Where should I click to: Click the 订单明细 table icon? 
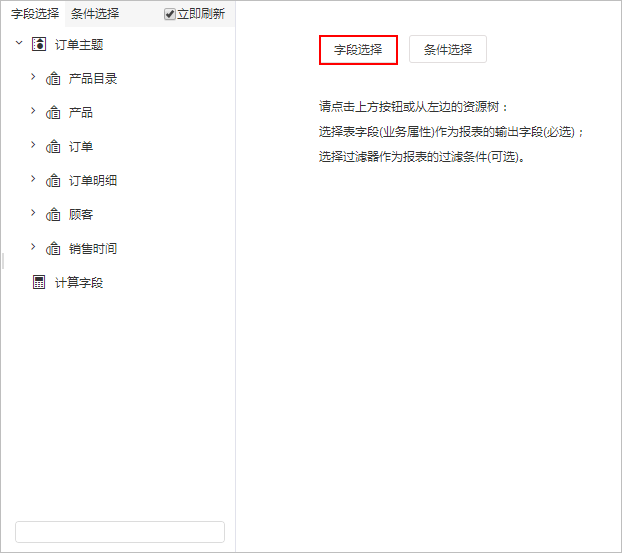(53, 180)
